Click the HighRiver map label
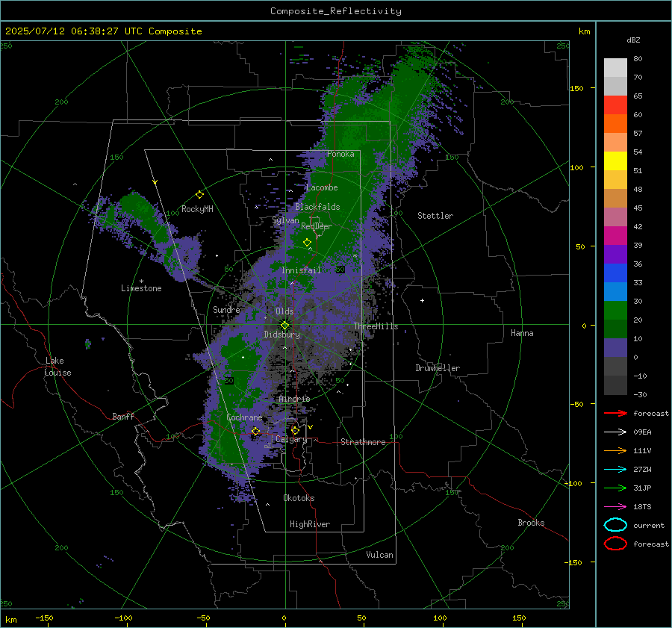Image resolution: width=672 pixels, height=628 pixels. coord(309,524)
